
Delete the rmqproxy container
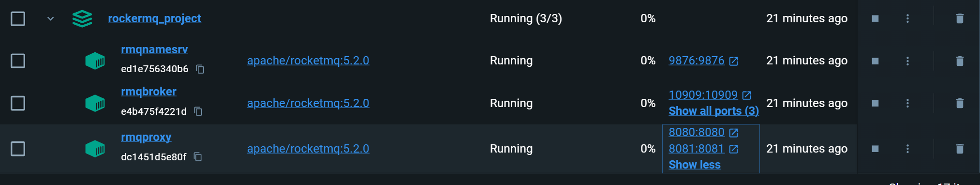[960, 149]
